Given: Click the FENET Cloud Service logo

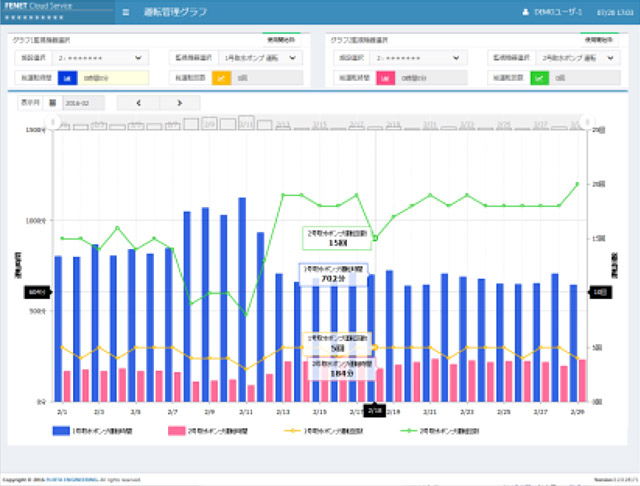Looking at the screenshot, I should 38,6.
